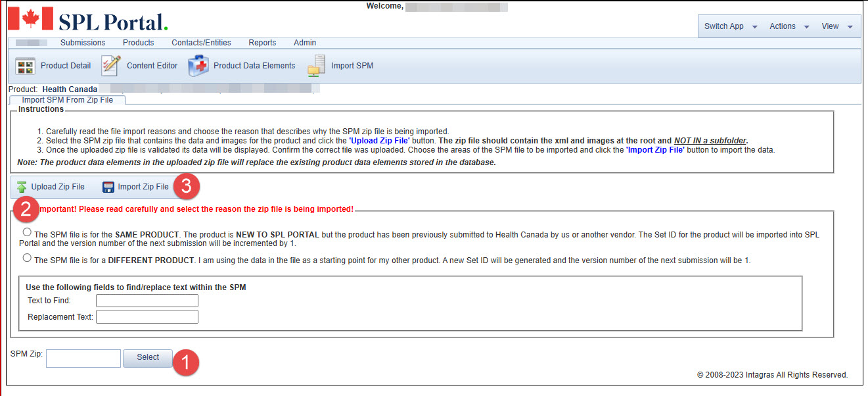This screenshot has height=396, width=868.
Task: Click the Import SPM icon
Action: 317,66
